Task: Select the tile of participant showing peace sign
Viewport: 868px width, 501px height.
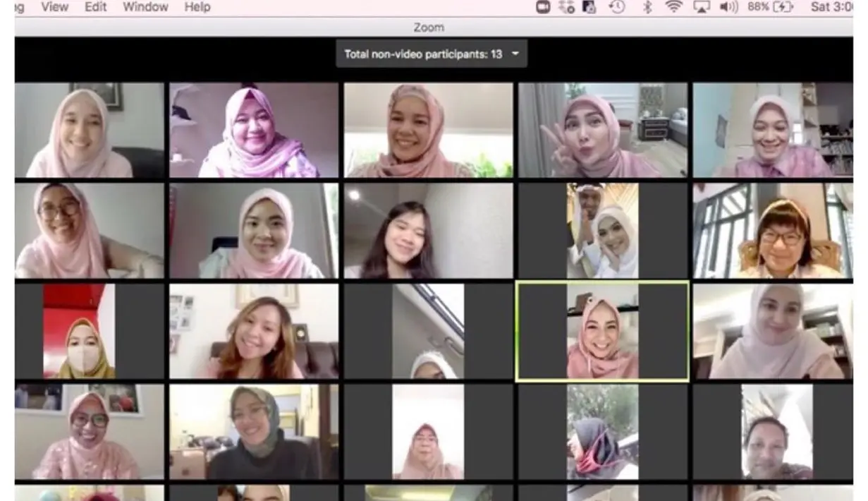Action: tap(601, 131)
